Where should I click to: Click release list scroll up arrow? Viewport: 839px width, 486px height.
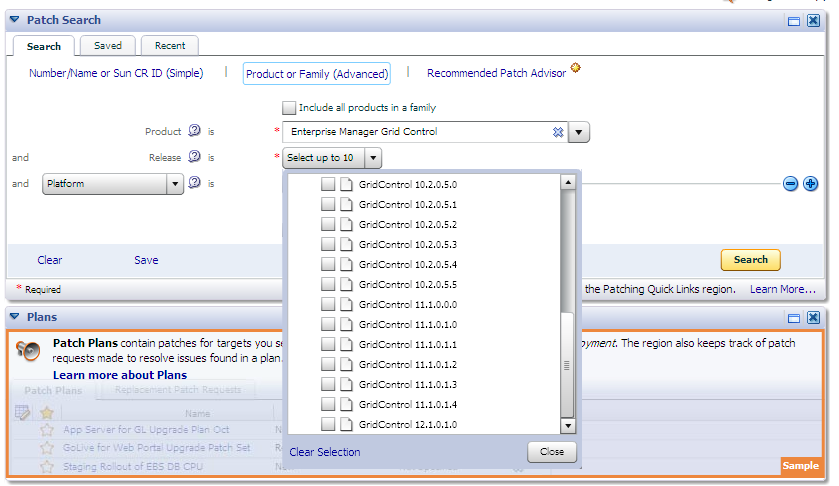(568, 183)
